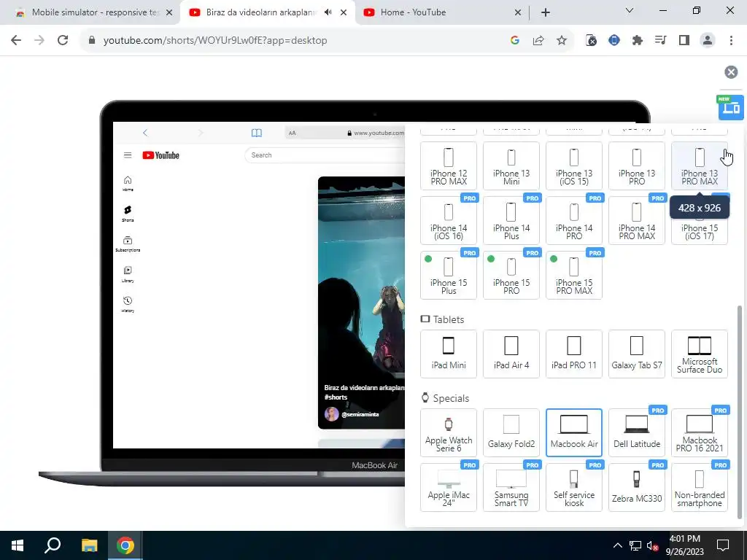Choose the Non-branded smartphone device
This screenshot has height=560, width=747.
pyautogui.click(x=700, y=487)
